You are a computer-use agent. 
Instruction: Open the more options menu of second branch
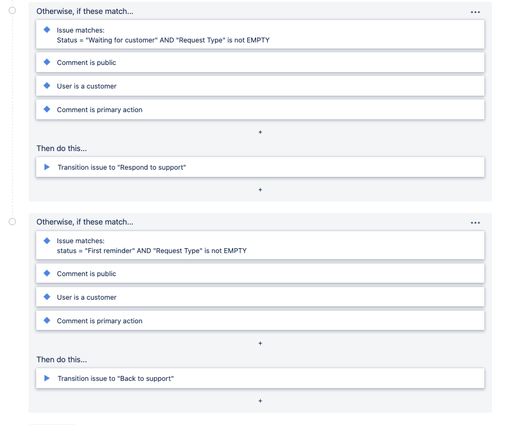pyautogui.click(x=475, y=223)
